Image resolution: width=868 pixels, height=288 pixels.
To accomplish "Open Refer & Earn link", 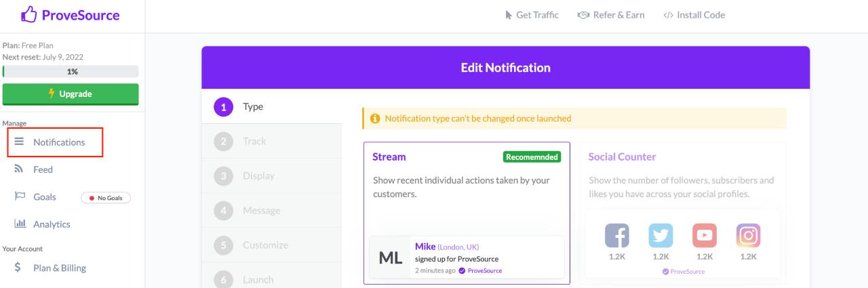I will point(611,15).
